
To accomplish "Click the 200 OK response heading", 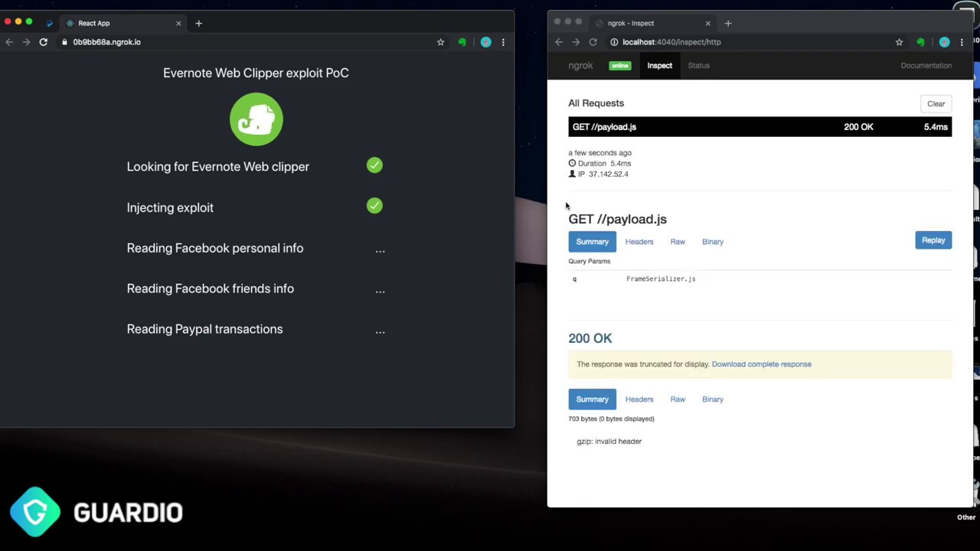I will click(x=590, y=338).
